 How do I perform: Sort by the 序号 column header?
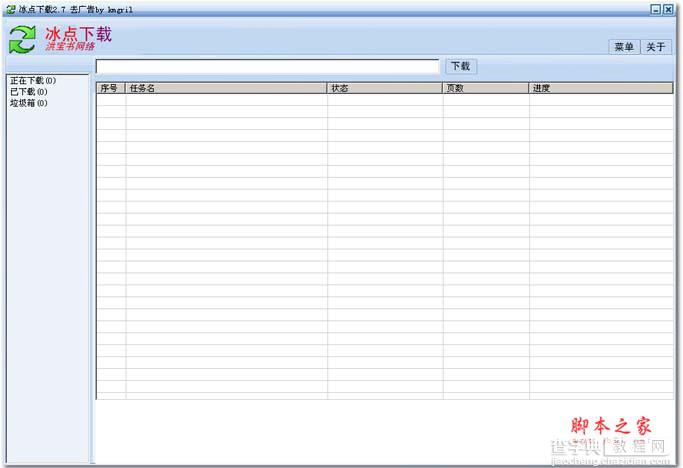pos(111,88)
